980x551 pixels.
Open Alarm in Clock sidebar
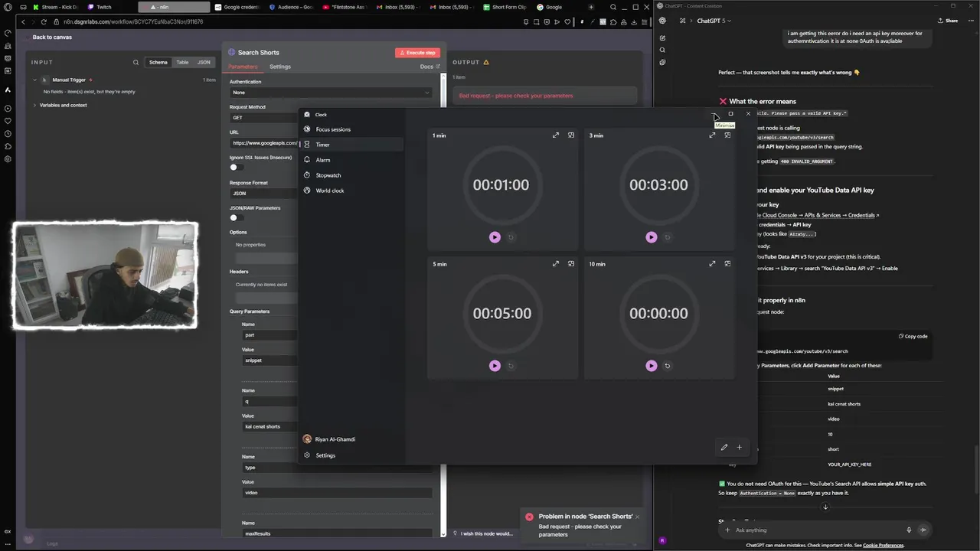point(351,160)
